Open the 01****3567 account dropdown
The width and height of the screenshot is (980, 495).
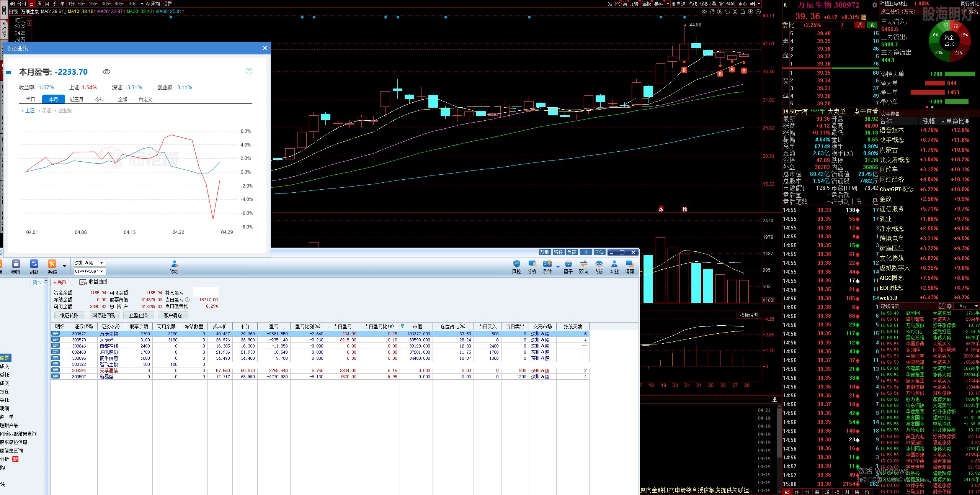coord(90,271)
